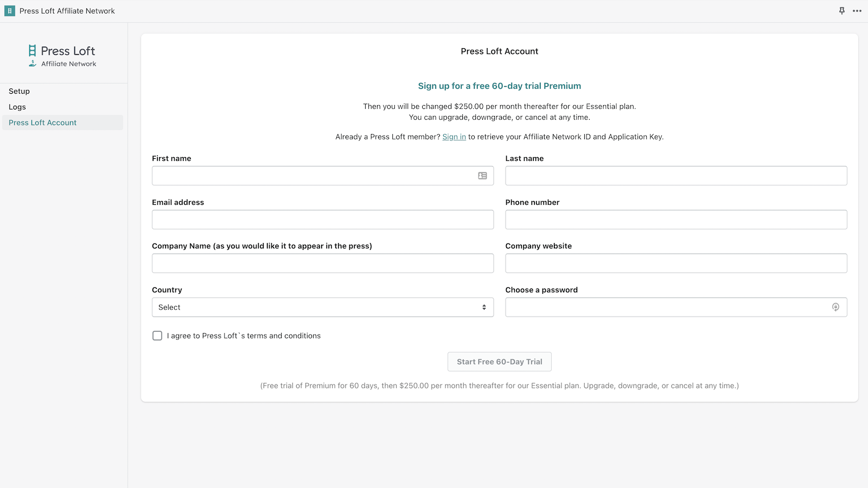Expand the country list to choose a country
This screenshot has height=488, width=868.
[322, 307]
